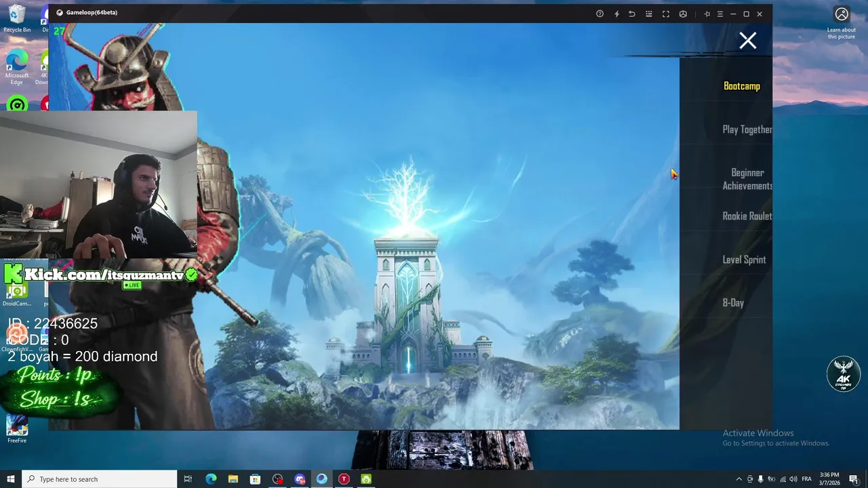Screen dimensions: 868x488
Task: Select the Level Sprint tab
Action: [744, 260]
